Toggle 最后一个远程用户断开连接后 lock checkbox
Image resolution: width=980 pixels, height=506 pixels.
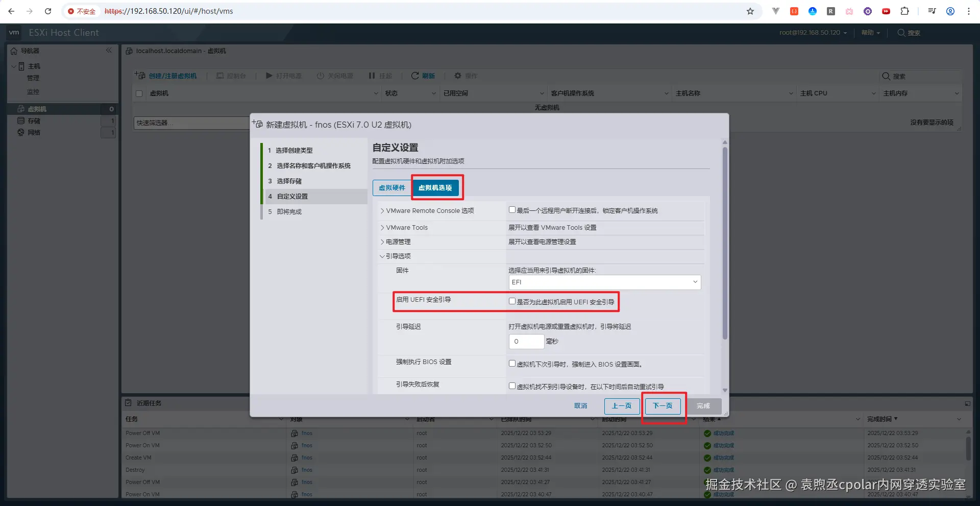(512, 210)
